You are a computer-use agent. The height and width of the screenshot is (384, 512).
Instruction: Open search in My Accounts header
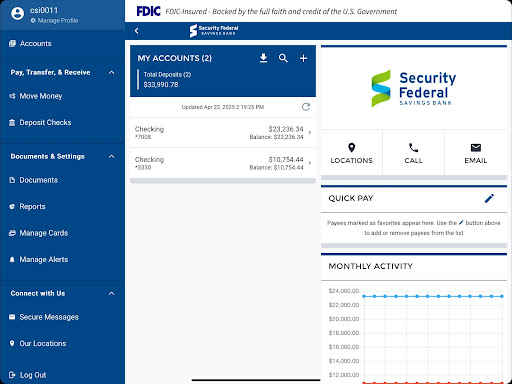[283, 58]
